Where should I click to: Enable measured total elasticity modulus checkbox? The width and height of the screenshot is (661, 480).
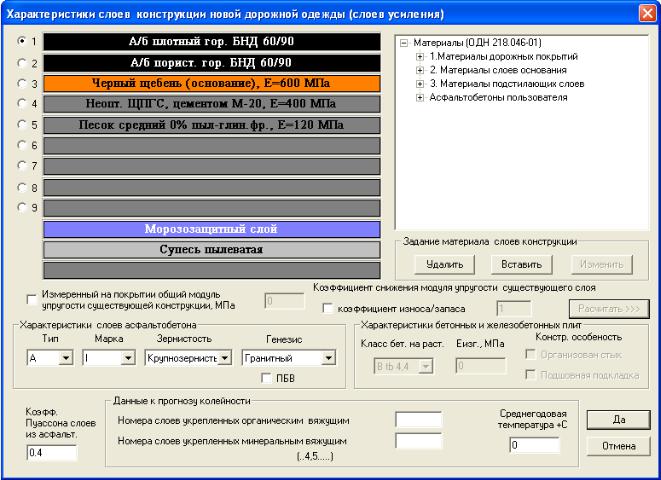pyautogui.click(x=32, y=300)
